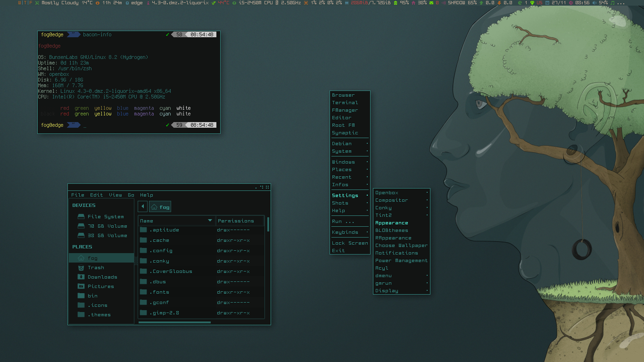Select the .aptitude folder row
The image size is (644, 362).
pyautogui.click(x=201, y=230)
